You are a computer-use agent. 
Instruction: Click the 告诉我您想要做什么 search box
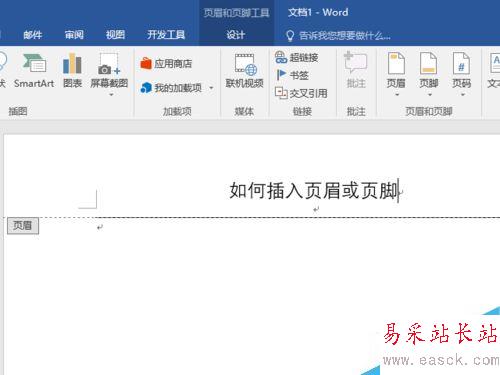pyautogui.click(x=344, y=35)
